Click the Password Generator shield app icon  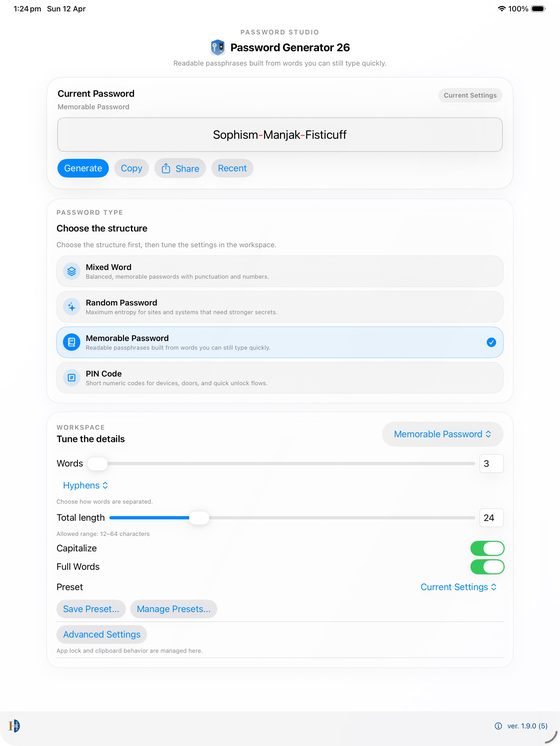click(x=217, y=47)
